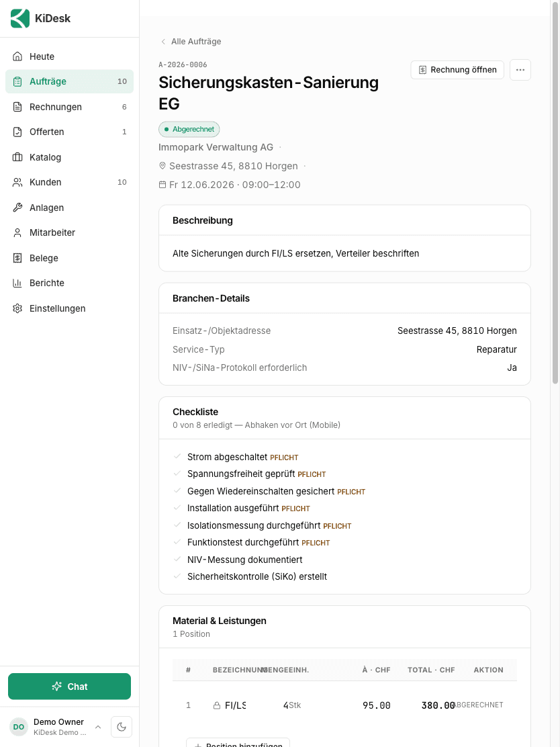Click the Kunden people icon
Viewport: 560px width, 747px height.
17,182
